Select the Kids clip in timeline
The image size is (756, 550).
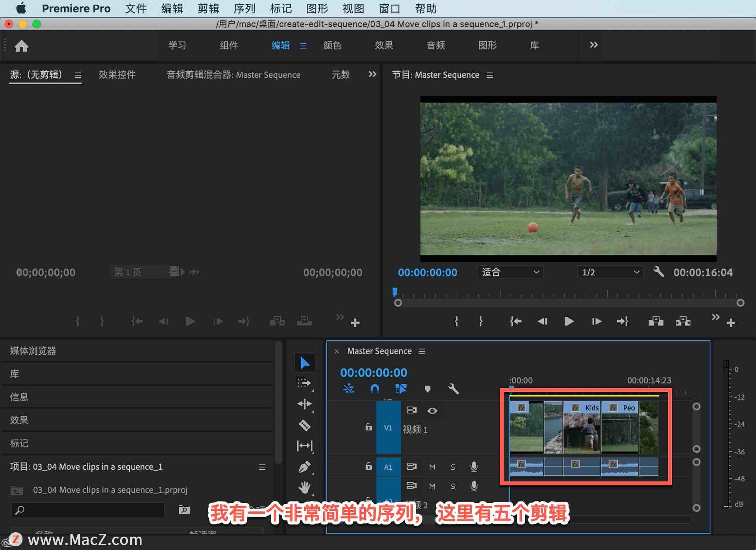(582, 427)
